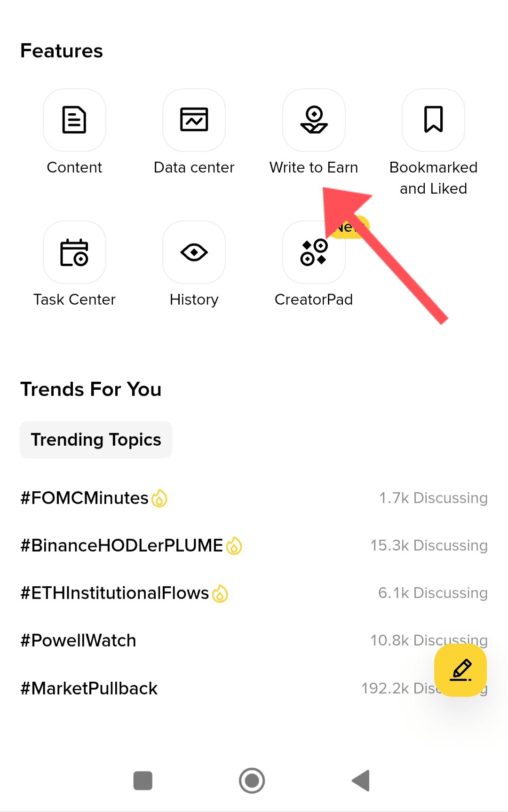Click the 1.7k Discussing count

point(433,498)
